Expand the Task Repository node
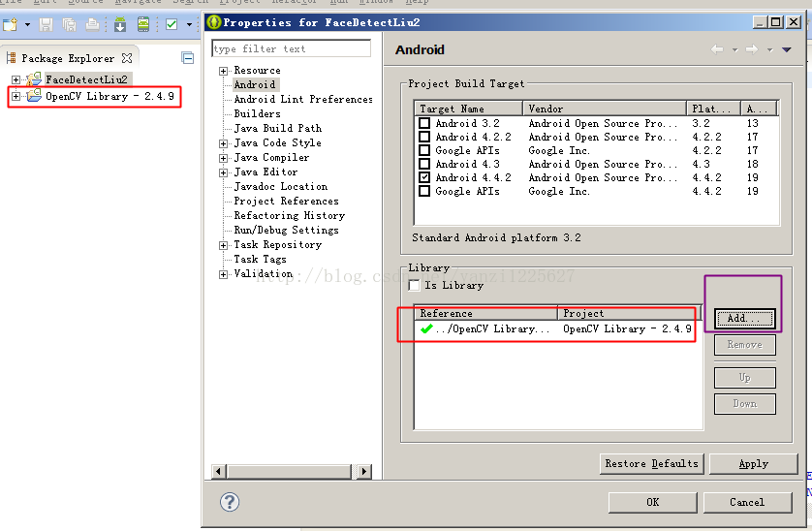The height and width of the screenshot is (531, 812). point(223,245)
